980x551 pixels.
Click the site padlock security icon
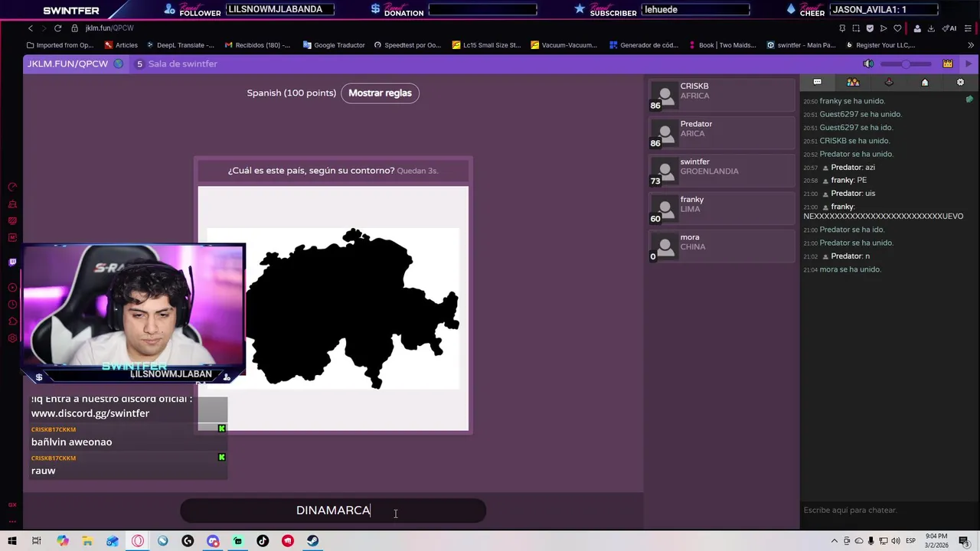coord(75,28)
